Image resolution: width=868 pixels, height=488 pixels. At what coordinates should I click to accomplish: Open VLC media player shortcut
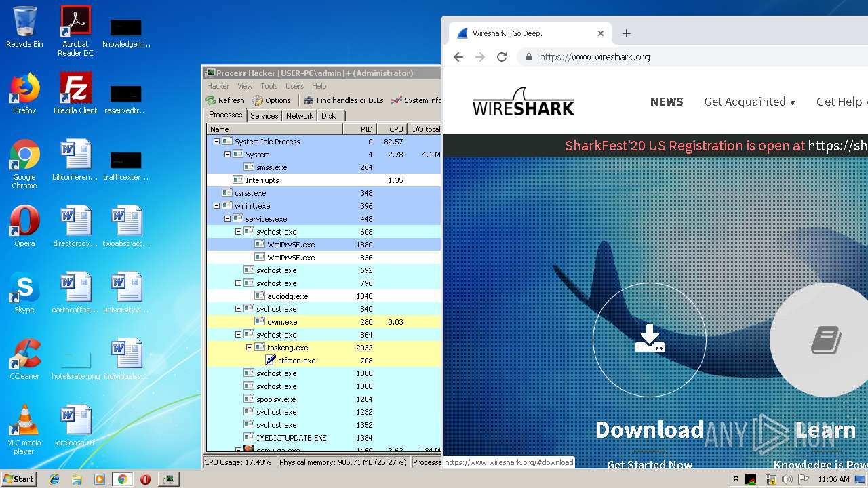(24, 430)
